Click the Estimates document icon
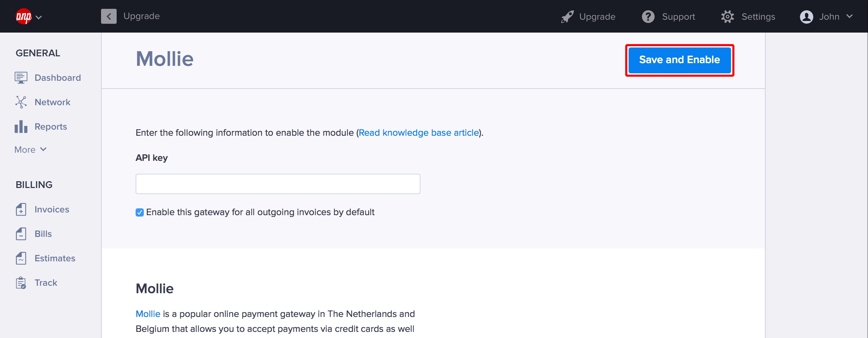 (21, 258)
